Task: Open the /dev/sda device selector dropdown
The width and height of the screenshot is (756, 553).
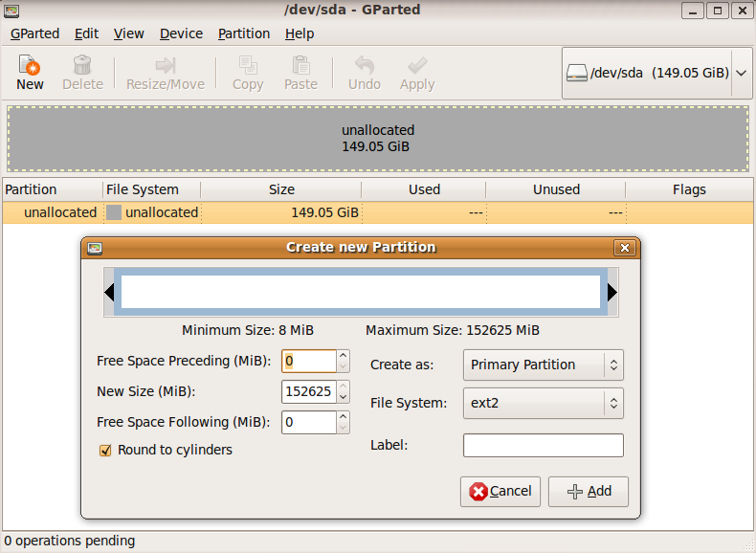Action: pos(656,74)
